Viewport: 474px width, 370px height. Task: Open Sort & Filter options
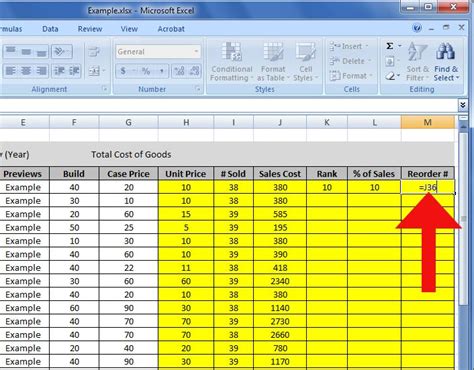417,62
